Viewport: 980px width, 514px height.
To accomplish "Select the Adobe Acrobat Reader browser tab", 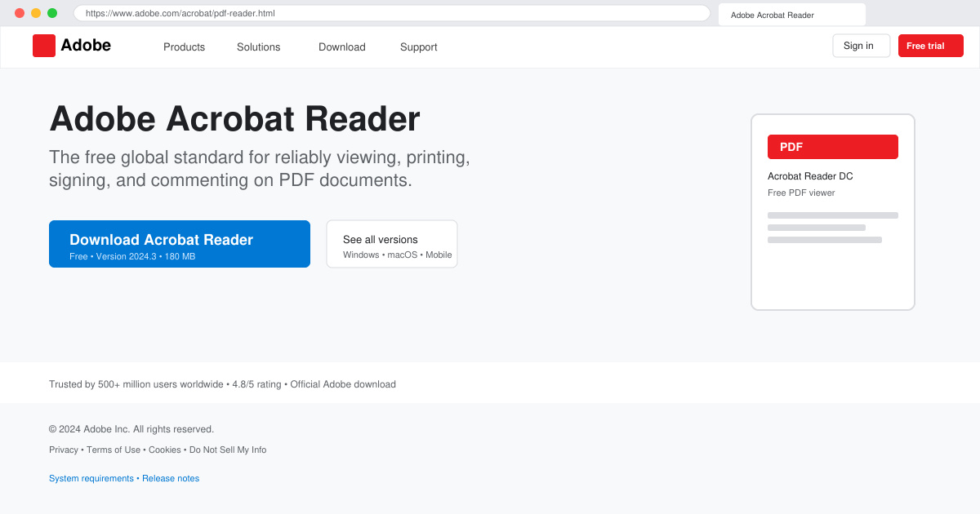I will 792,15.
